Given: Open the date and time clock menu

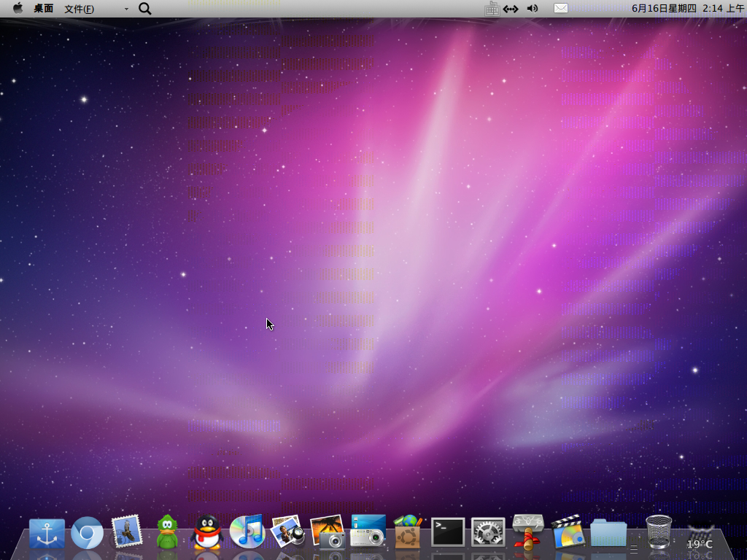Looking at the screenshot, I should [x=687, y=9].
